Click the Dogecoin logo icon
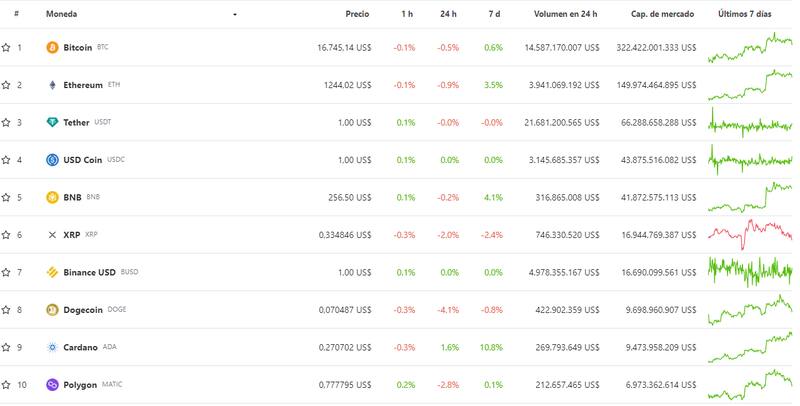The height and width of the screenshot is (406, 800). pos(53,310)
